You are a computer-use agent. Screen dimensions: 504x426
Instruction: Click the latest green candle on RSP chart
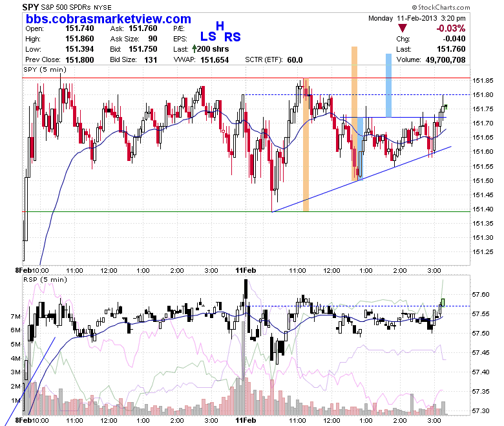(443, 303)
